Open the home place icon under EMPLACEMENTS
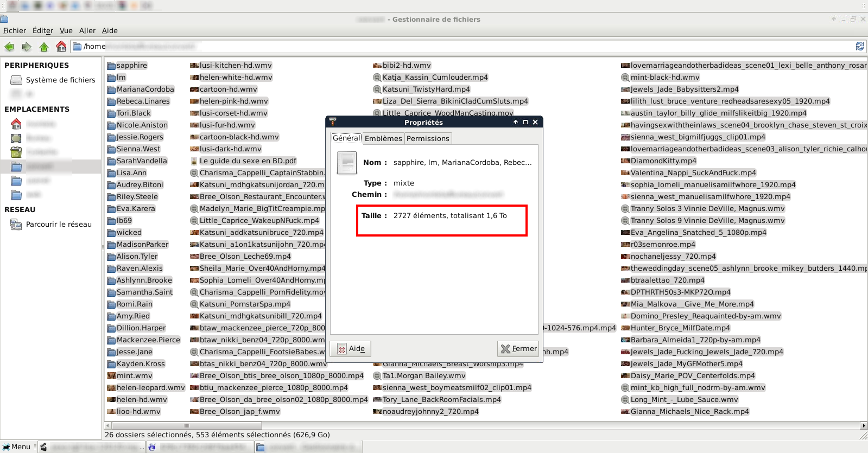Screen dimensions: 868x453 (x=16, y=124)
